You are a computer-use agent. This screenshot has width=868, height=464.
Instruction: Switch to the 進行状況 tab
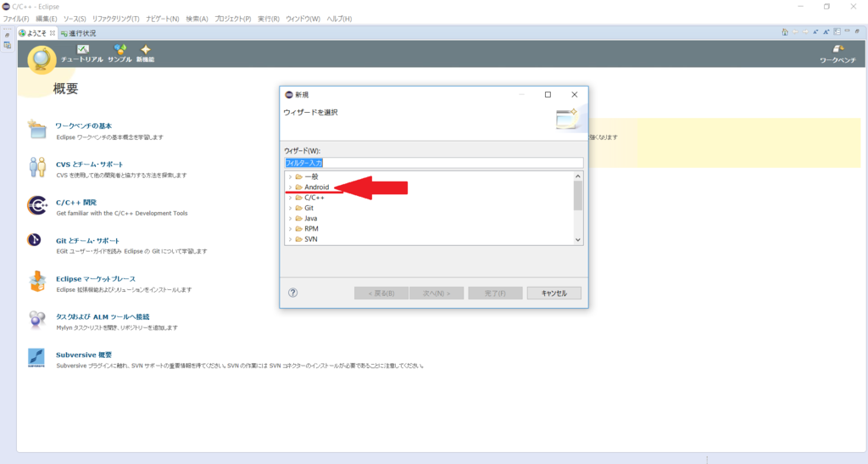tap(78, 33)
